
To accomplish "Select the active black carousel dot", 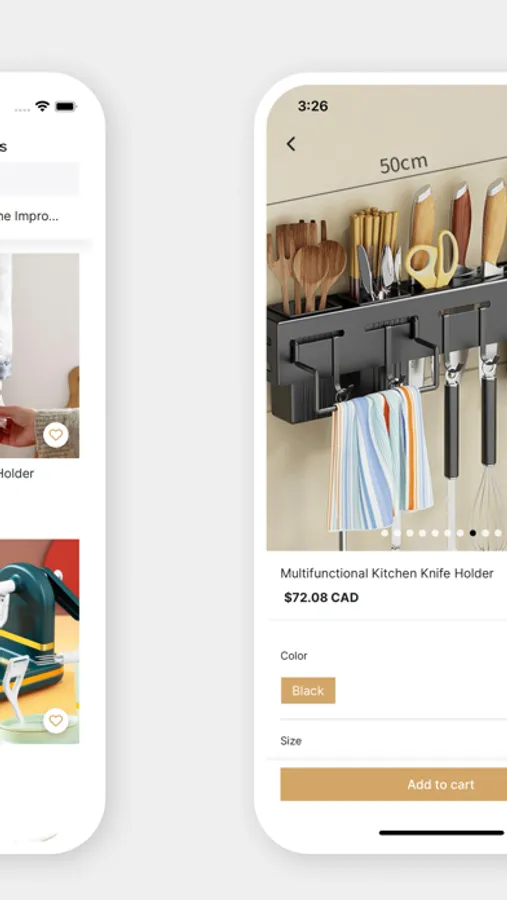I will tap(473, 533).
